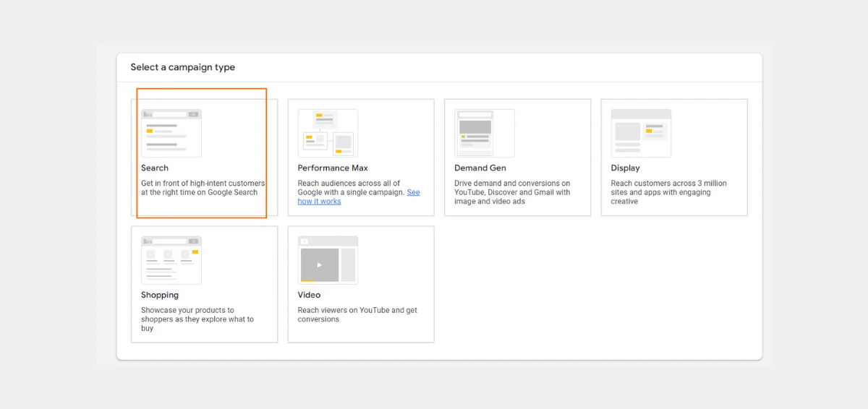Image resolution: width=868 pixels, height=409 pixels.
Task: Choose the Demand Gen title
Action: 480,168
